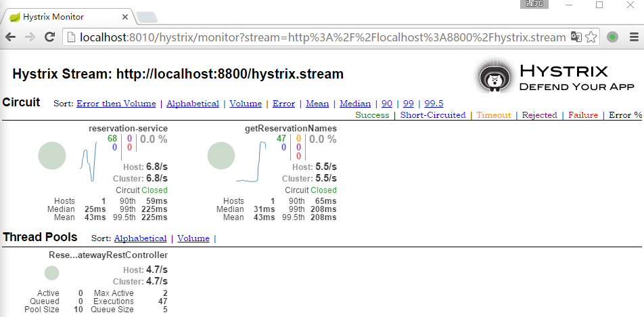Click reservation-service Median 25ms value
The height and width of the screenshot is (317, 644).
coord(95,209)
